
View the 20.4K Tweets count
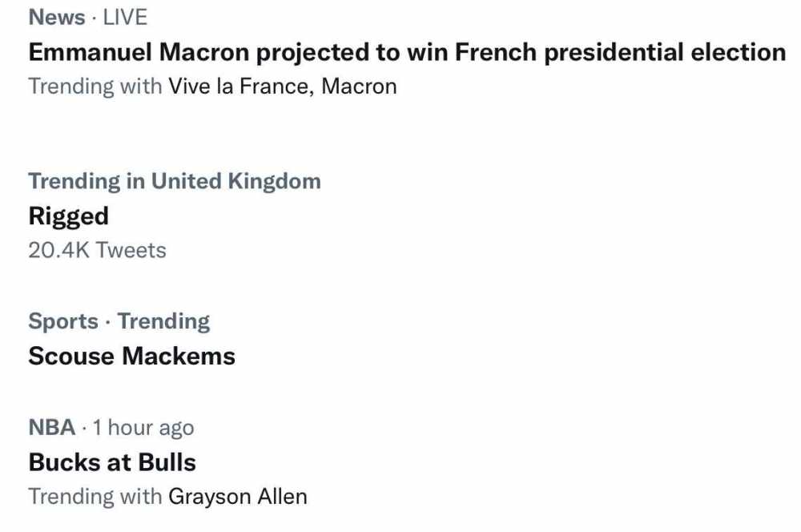[97, 251]
